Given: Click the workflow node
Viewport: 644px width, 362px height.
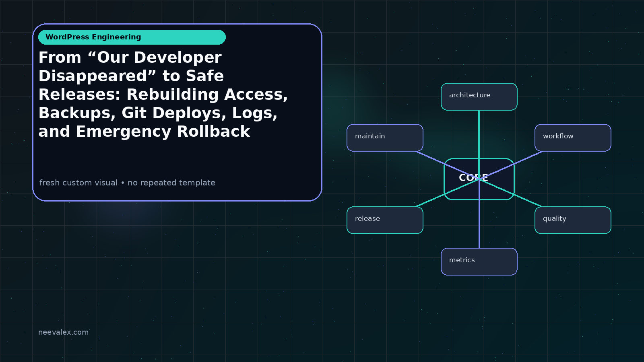Looking at the screenshot, I should 573,138.
